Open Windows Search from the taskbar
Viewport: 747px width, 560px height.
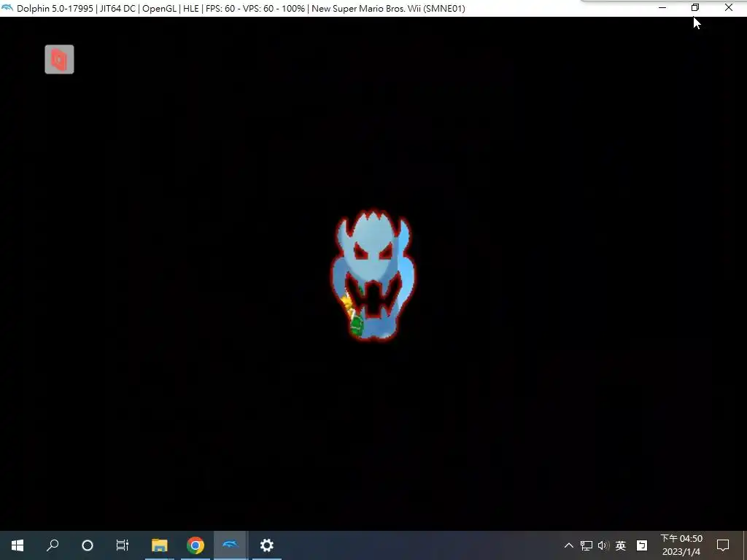[x=53, y=545]
